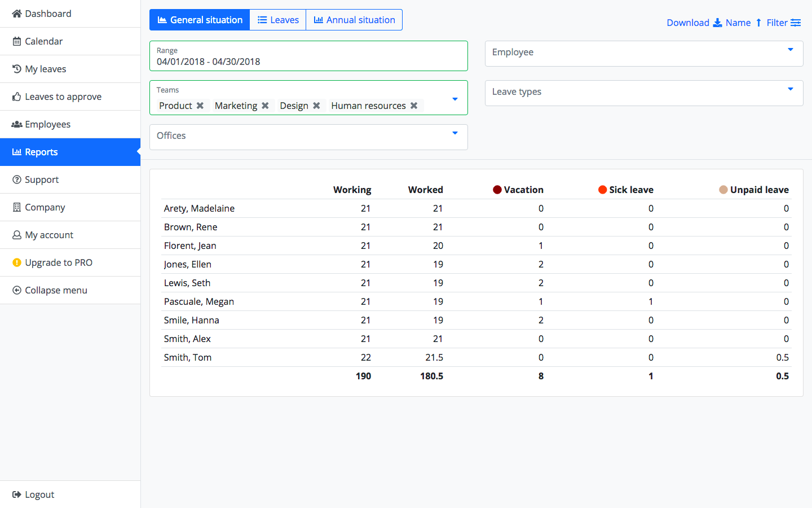Sort by Name link

738,23
